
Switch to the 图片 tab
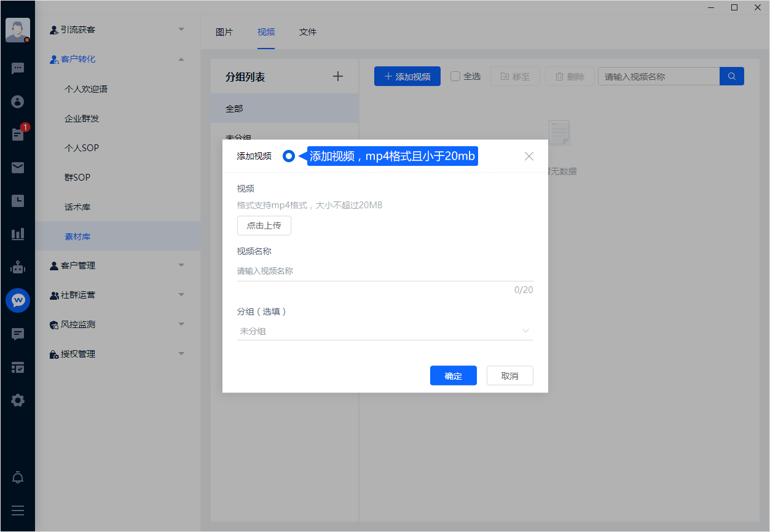pyautogui.click(x=224, y=32)
